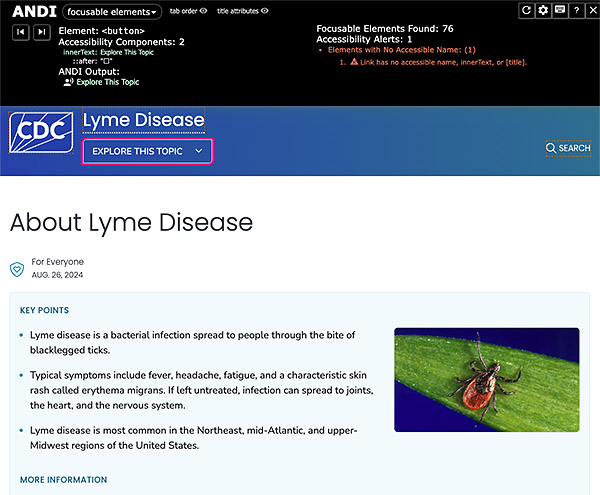
Task: Click the Search button
Action: (568, 148)
